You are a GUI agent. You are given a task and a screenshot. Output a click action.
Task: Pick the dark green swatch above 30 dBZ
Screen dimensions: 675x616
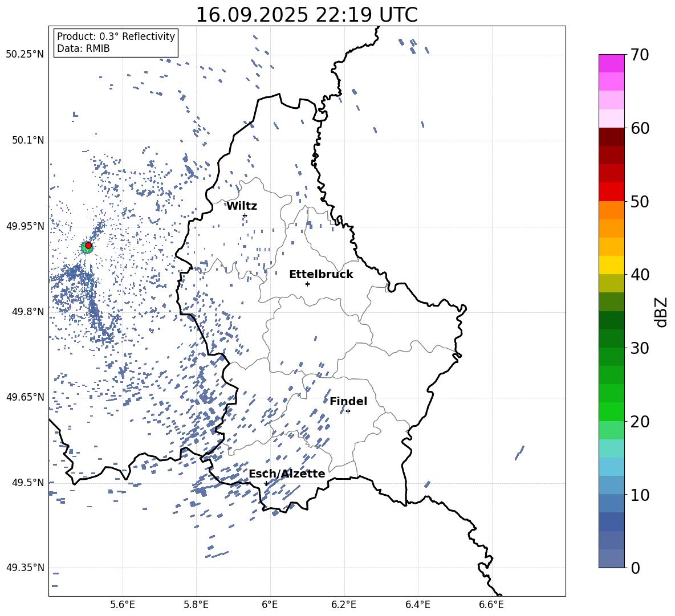click(612, 338)
